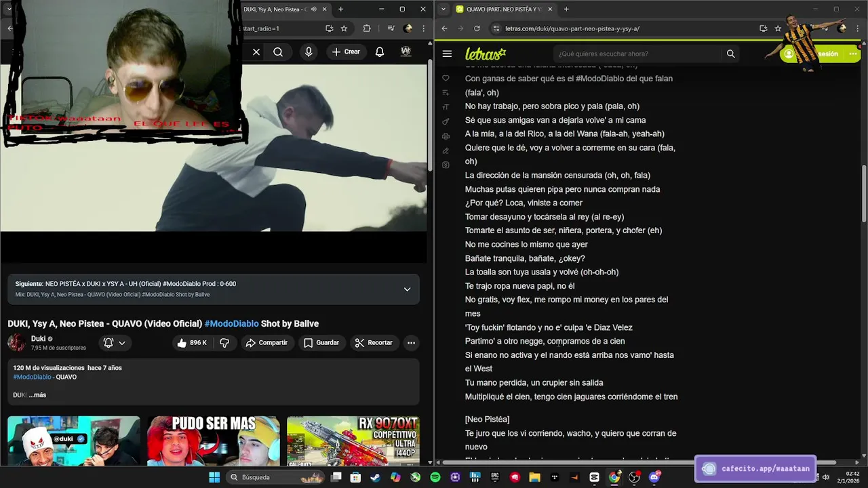Open the three-dots menu beside letras sign-in
This screenshot has width=868, height=488.
852,54
